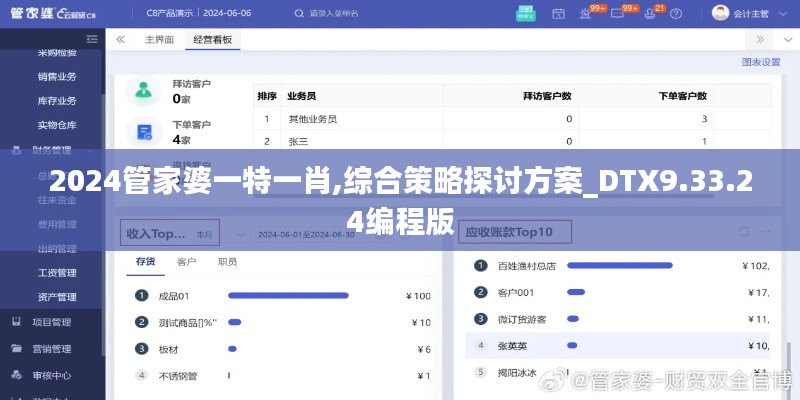Click the 2024-06-06 date in header
Viewport: 800px width, 400px height.
tap(227, 13)
